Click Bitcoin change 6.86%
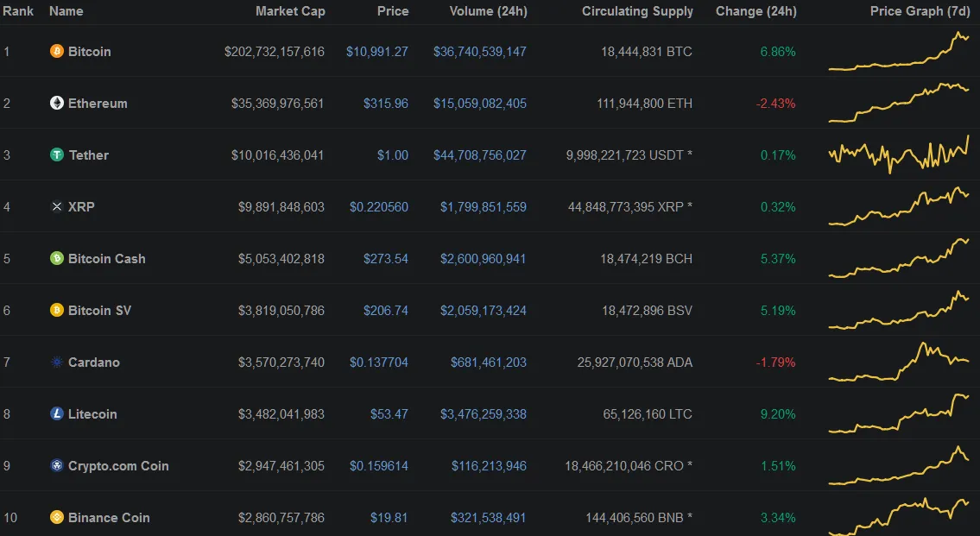 [778, 52]
